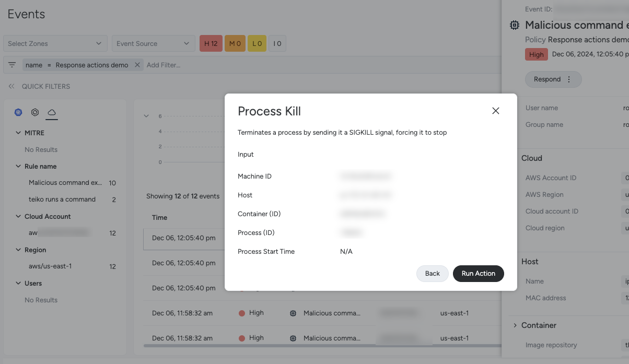The image size is (629, 364).
Task: Open the Select Zones dropdown
Action: (x=55, y=44)
